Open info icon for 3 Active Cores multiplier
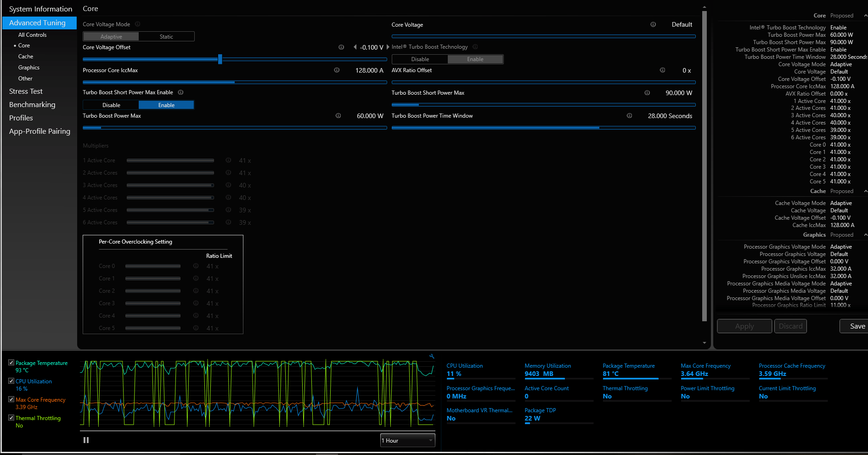The width and height of the screenshot is (868, 455). pyautogui.click(x=228, y=185)
